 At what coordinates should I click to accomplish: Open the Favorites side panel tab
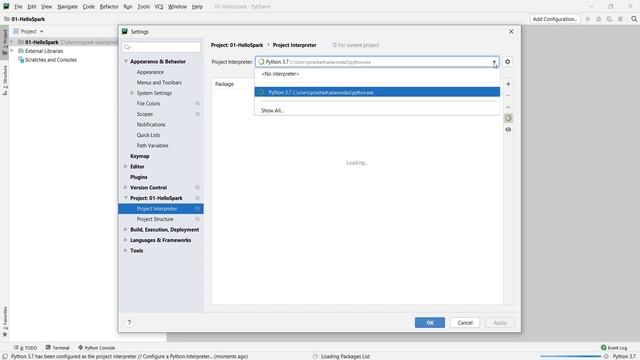pyautogui.click(x=4, y=322)
